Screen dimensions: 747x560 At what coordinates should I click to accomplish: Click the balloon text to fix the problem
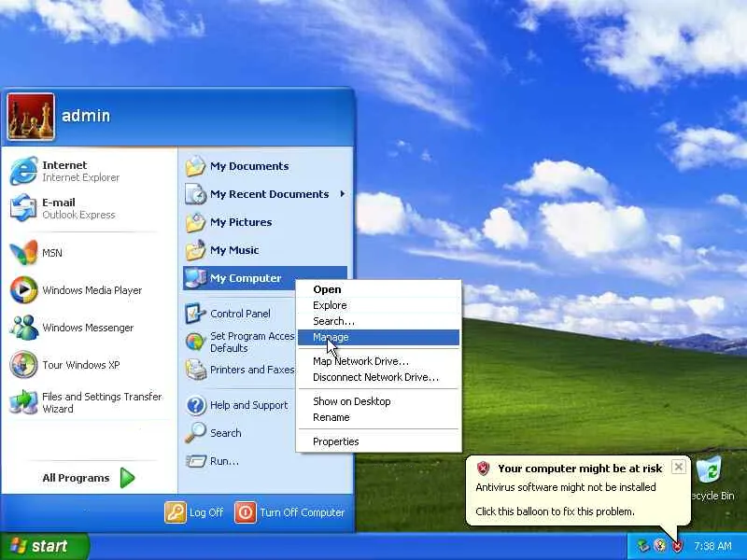coord(555,511)
